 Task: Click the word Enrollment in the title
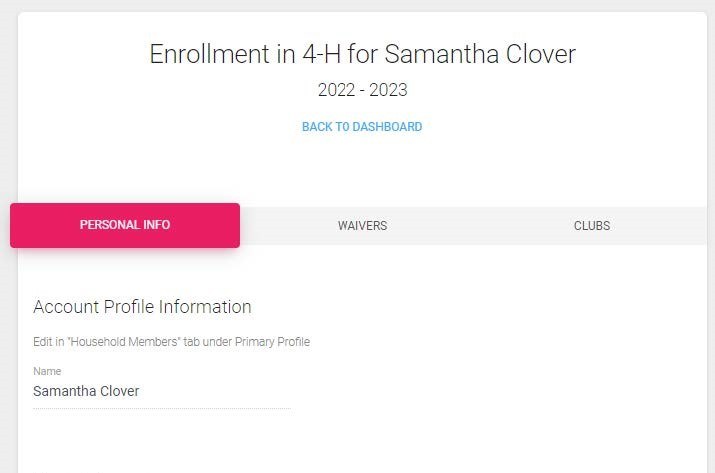(x=210, y=54)
